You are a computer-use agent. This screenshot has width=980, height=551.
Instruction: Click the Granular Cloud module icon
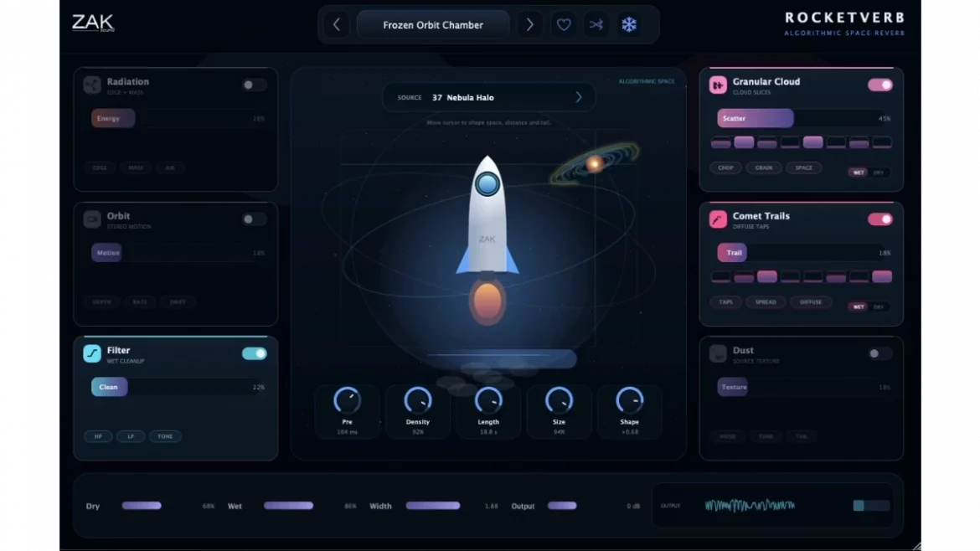(718, 85)
